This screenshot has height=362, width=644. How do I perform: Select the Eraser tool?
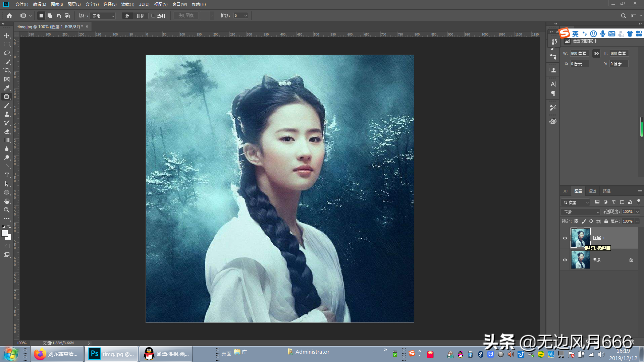pos(7,131)
